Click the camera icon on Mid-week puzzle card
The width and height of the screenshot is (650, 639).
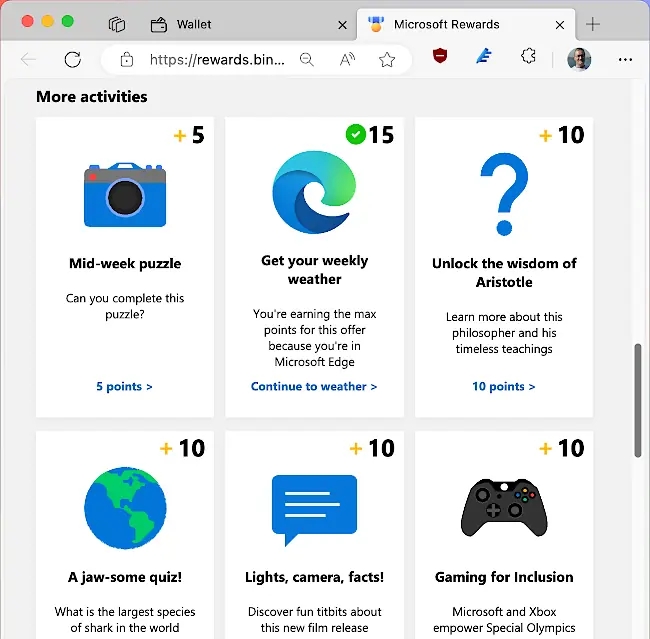125,195
